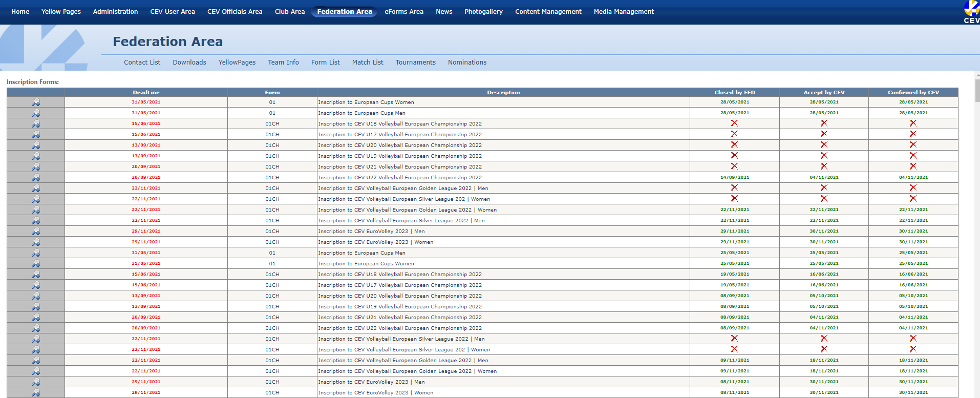Switch to CEV Officials Area
The width and height of the screenshot is (980, 398).
(235, 11)
